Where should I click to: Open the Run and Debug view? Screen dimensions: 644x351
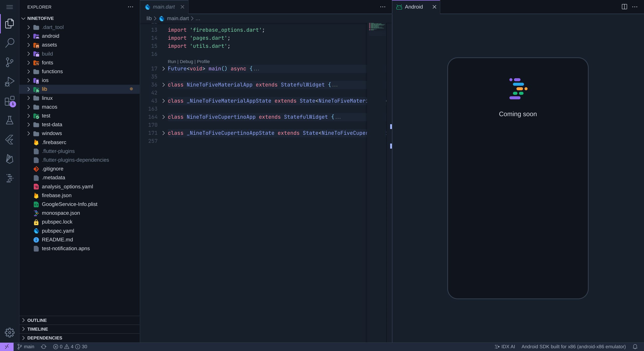tap(9, 81)
